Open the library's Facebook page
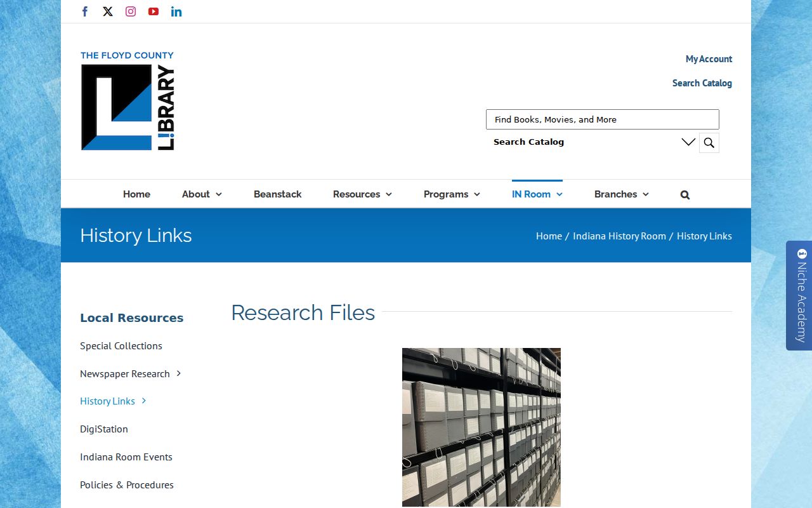 click(x=85, y=11)
